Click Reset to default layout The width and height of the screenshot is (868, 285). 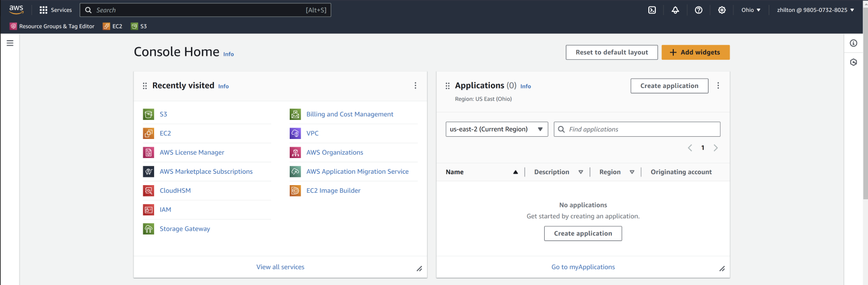(x=612, y=52)
